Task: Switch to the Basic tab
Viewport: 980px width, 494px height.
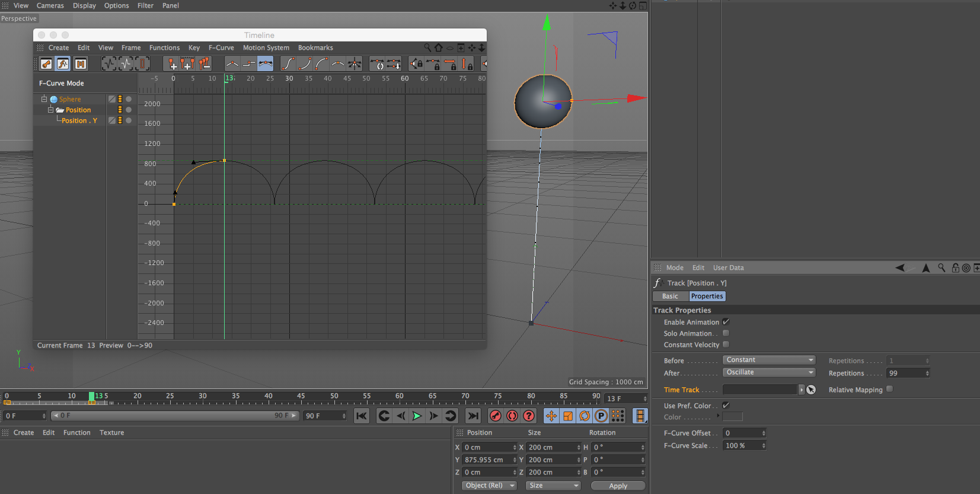Action: click(670, 296)
